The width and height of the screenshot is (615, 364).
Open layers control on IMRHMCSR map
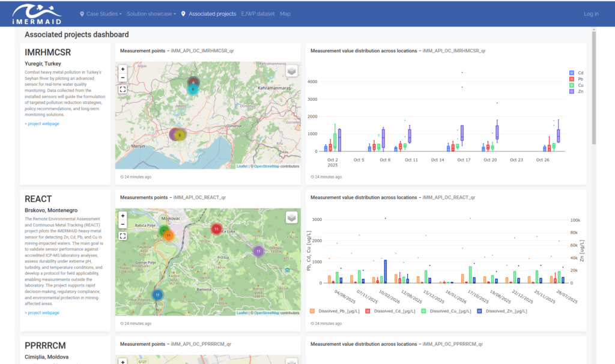pos(291,71)
